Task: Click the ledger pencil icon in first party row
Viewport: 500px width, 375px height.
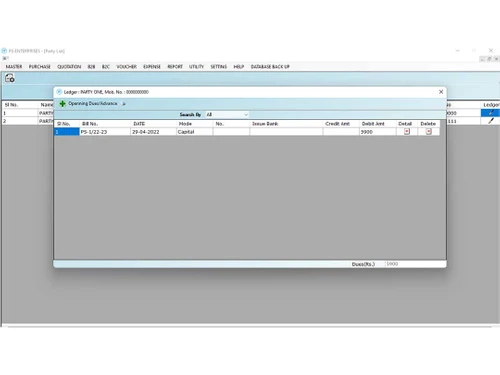Action: [x=491, y=113]
